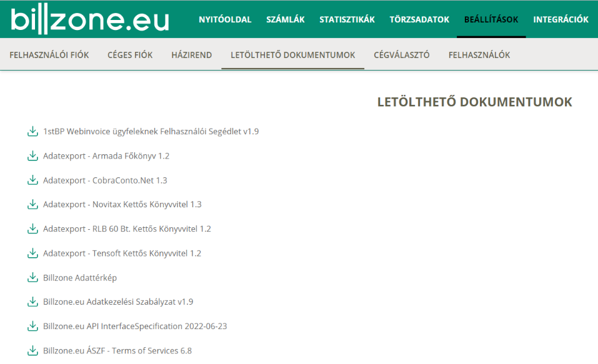Screen dimensions: 598x364
Task: Click download icon beside ÁSZF Terms of Services
Action: (32, 351)
